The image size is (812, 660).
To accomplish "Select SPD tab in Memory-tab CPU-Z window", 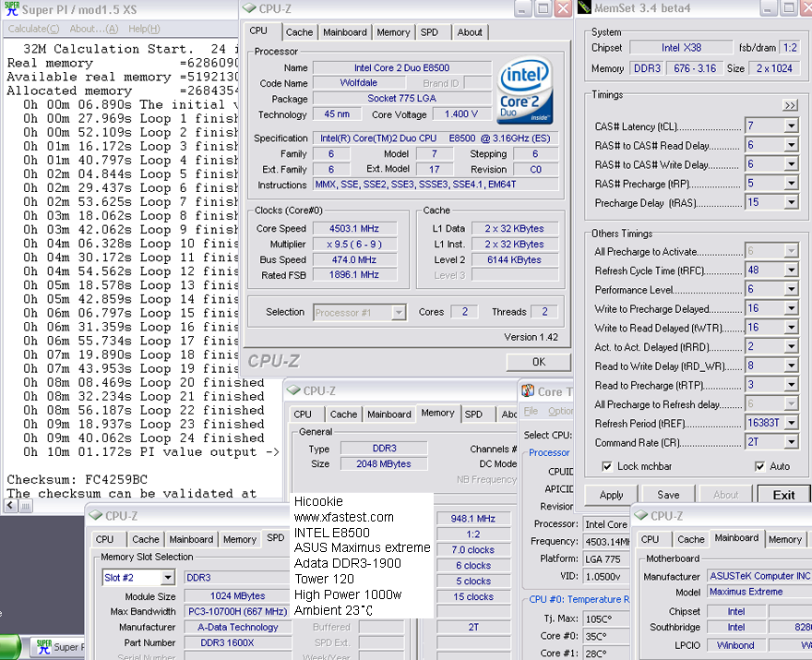I will (473, 414).
